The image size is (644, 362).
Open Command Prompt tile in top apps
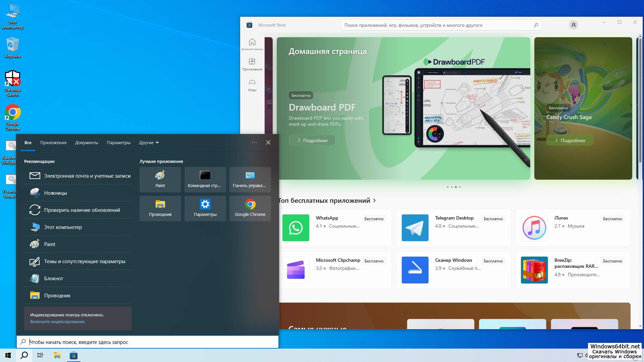pos(205,179)
